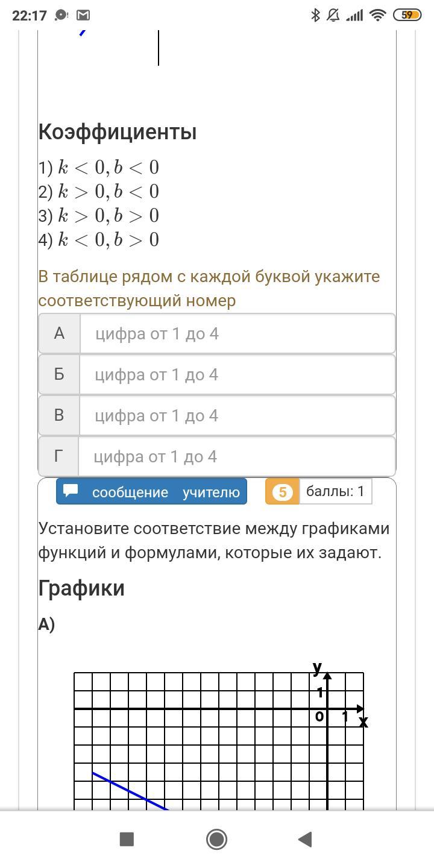Click the input field for letter Г
The height and width of the screenshot is (868, 434).
tap(237, 456)
